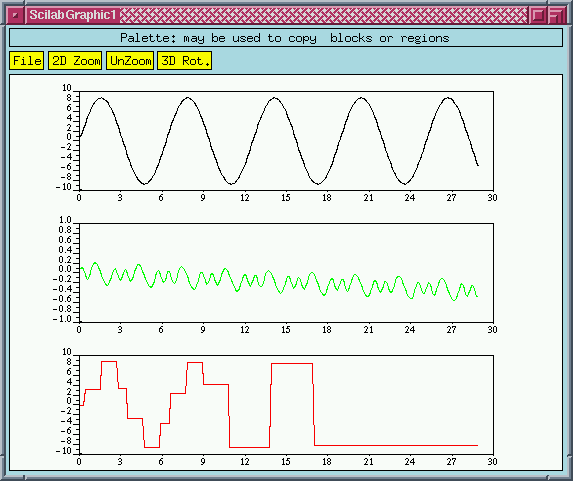The image size is (573, 481).
Task: Select the 3D Rot. button
Action: [185, 61]
